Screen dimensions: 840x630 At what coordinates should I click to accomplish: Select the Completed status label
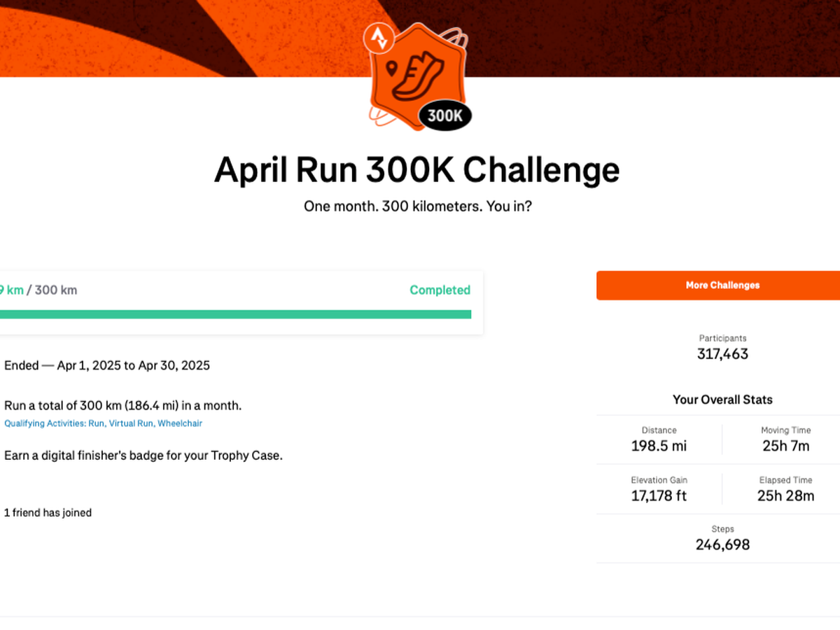440,290
